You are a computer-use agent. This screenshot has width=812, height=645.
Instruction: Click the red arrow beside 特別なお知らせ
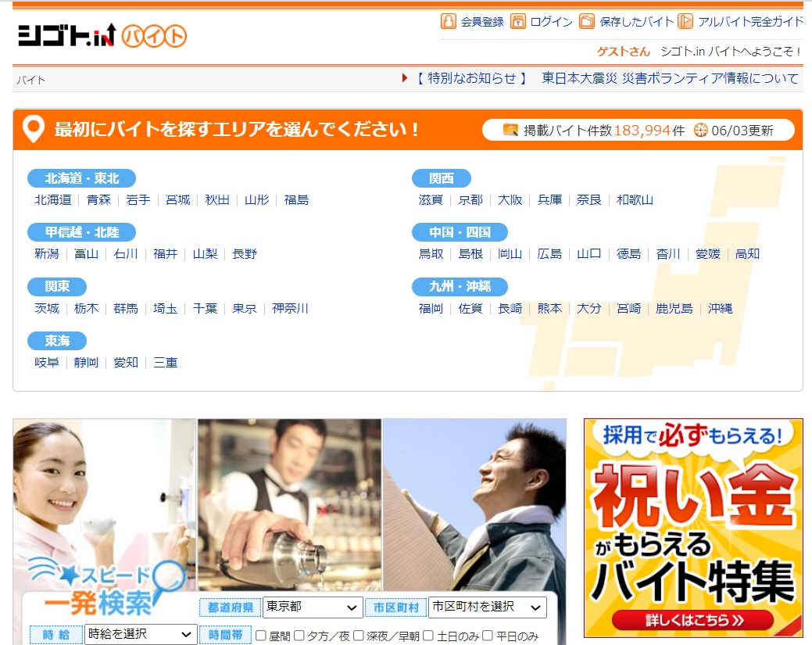point(405,78)
